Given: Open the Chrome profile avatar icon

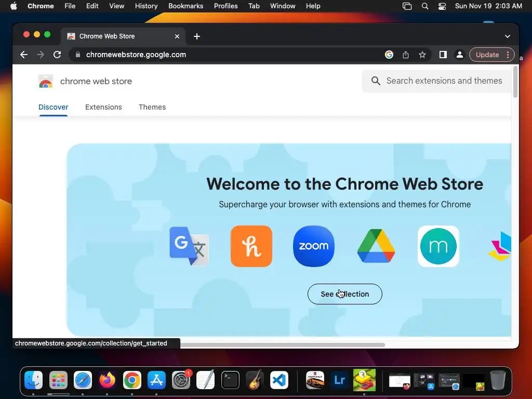Looking at the screenshot, I should [459, 55].
